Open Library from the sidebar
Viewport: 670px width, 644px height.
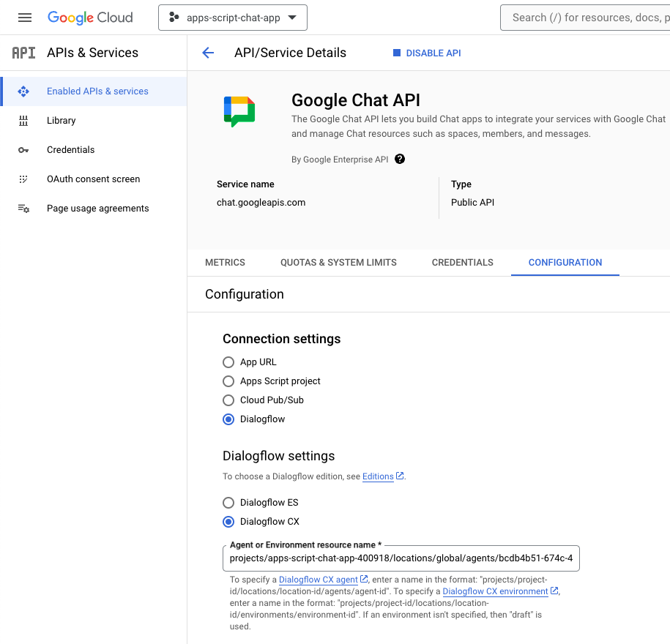[x=61, y=121]
